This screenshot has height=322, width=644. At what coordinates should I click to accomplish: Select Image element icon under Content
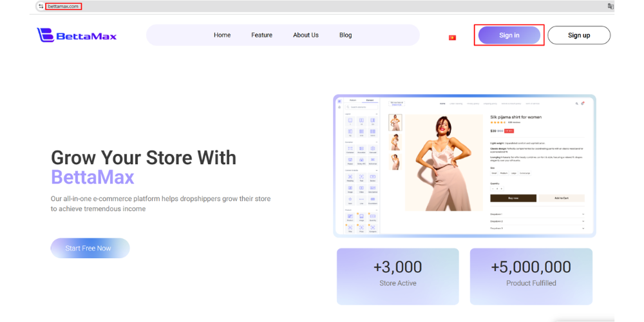[x=350, y=189]
